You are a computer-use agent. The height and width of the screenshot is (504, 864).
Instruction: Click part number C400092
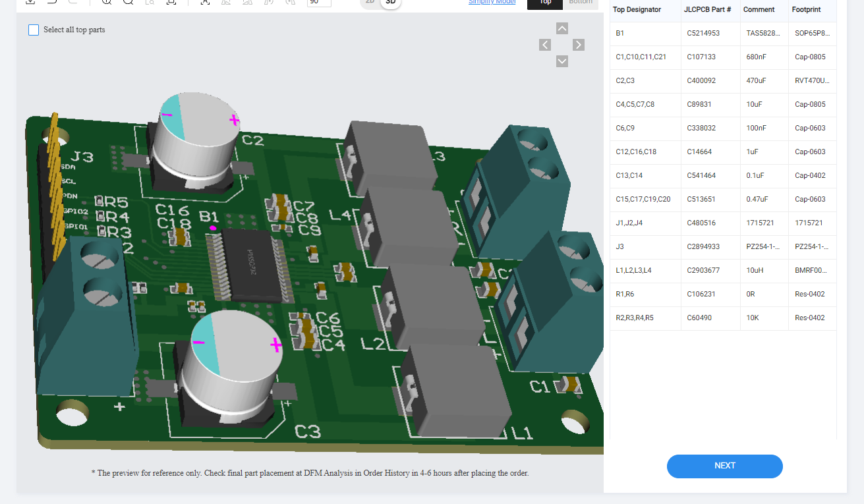point(701,80)
